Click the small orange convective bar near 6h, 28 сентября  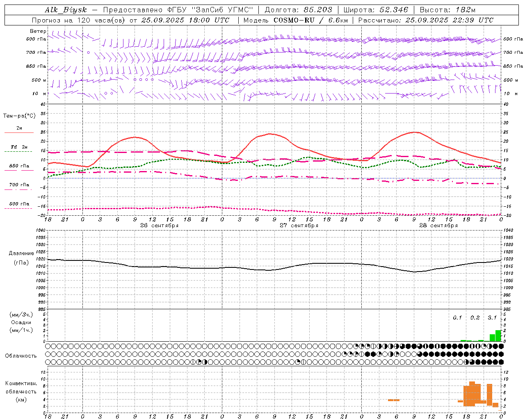(394, 400)
